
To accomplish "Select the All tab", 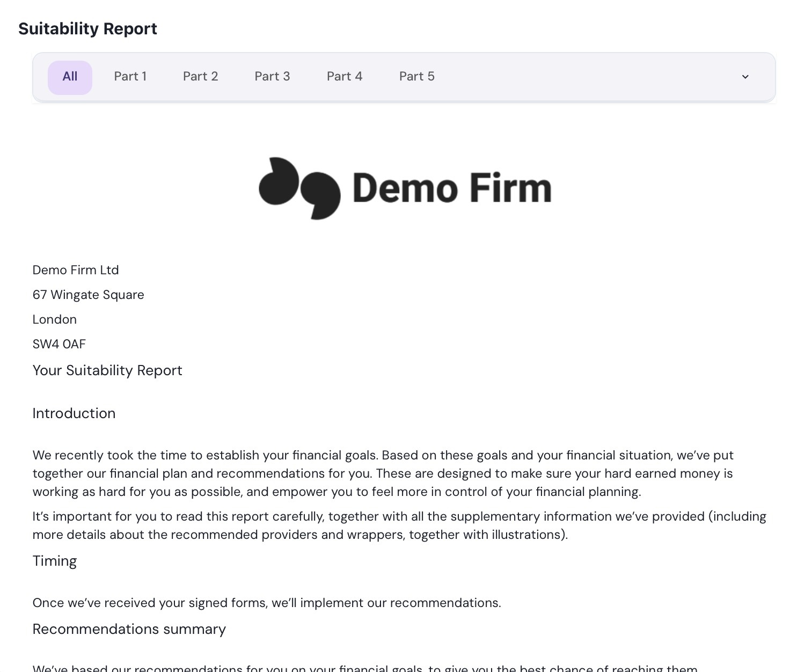I will (x=70, y=77).
